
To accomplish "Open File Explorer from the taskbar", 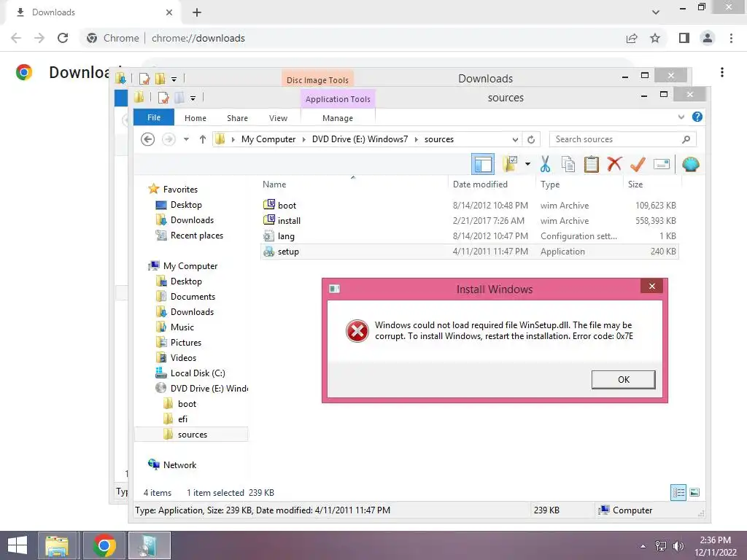I will click(x=57, y=545).
